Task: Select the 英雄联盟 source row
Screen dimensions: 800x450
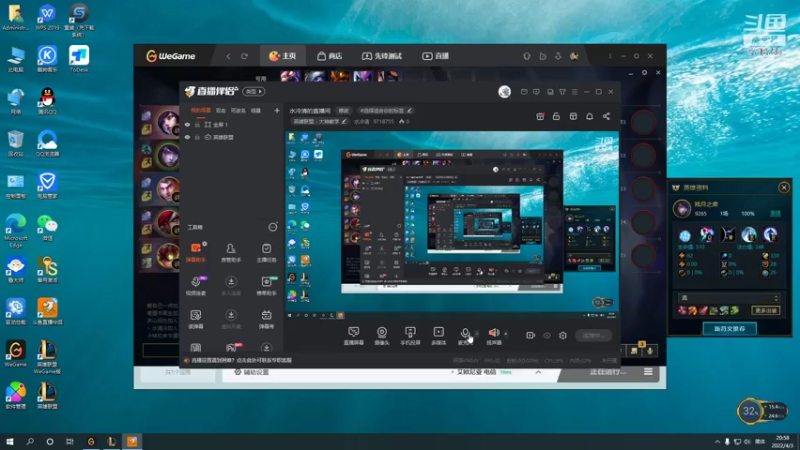Action: 232,137
